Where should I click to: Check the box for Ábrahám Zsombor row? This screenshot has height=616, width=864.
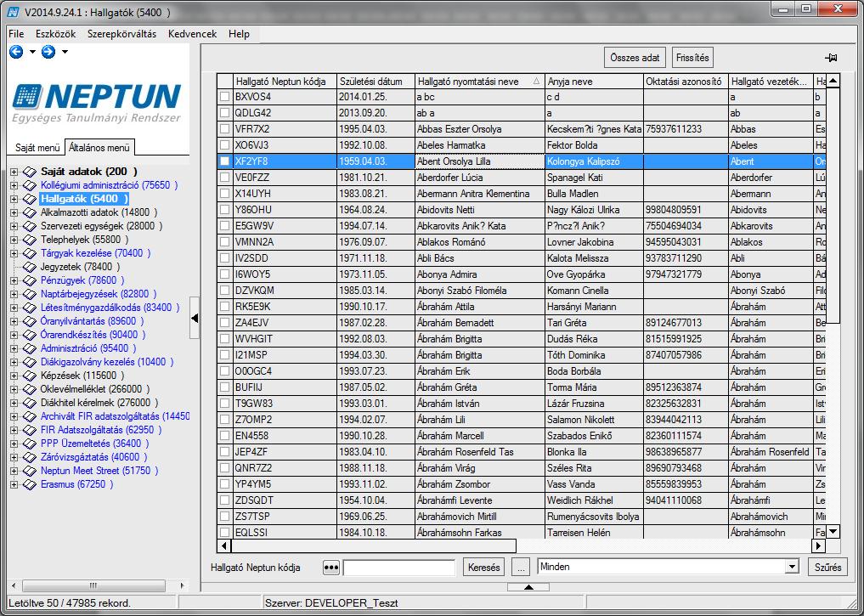pos(225,484)
